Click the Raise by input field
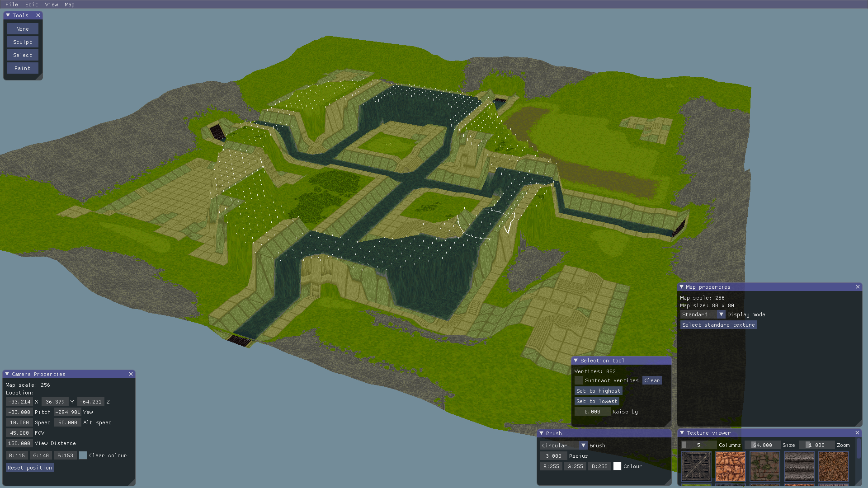Screen dimensions: 868x488 590,411
